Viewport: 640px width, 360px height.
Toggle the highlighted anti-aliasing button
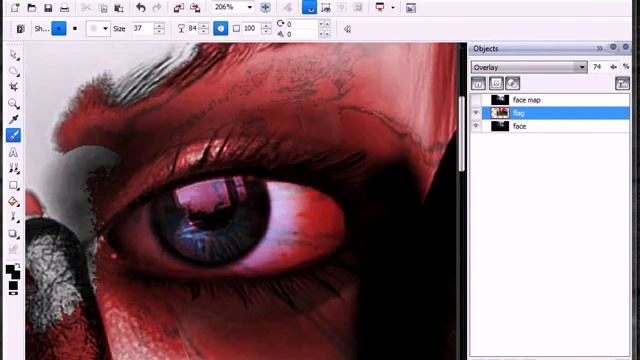(220, 29)
